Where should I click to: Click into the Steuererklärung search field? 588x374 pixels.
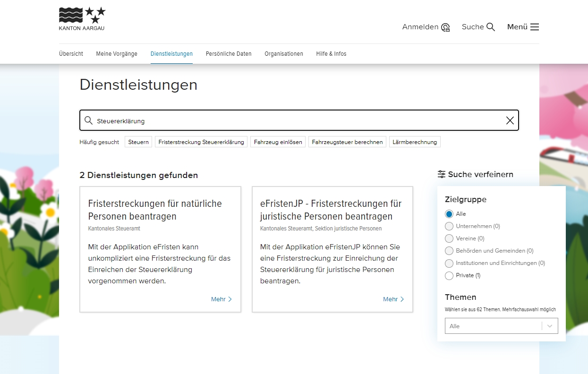(x=299, y=120)
